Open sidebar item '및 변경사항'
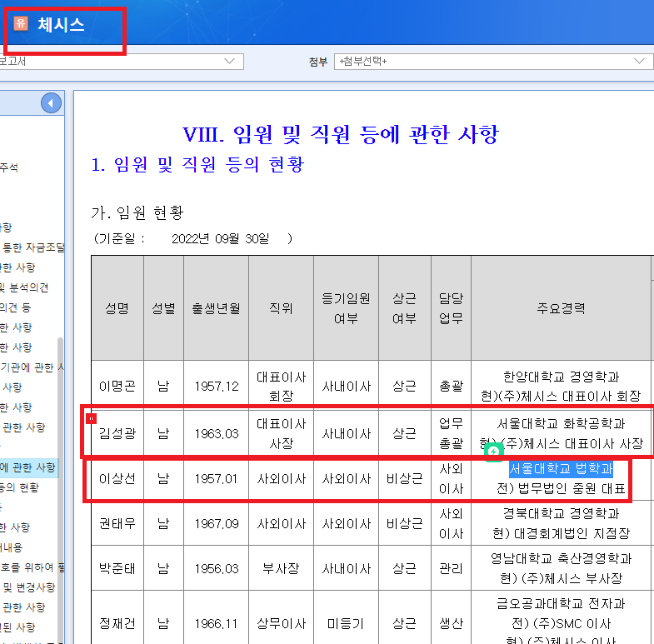The image size is (654, 644). 29,587
